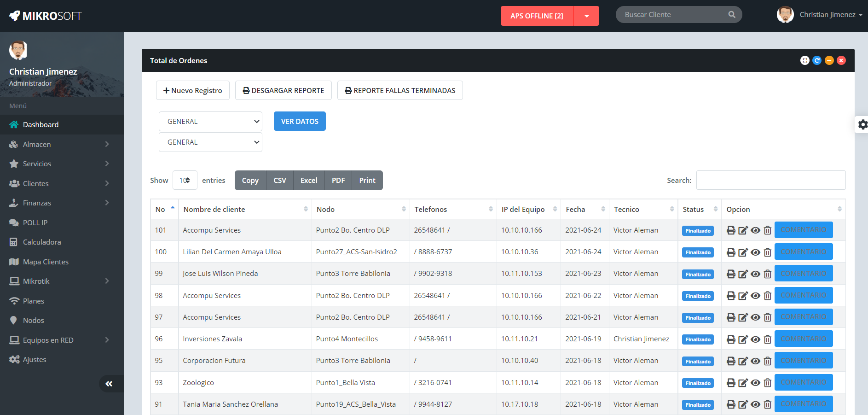Open Christian Jimenez user menu
Image resolution: width=868 pixels, height=415 pixels.
click(x=831, y=15)
